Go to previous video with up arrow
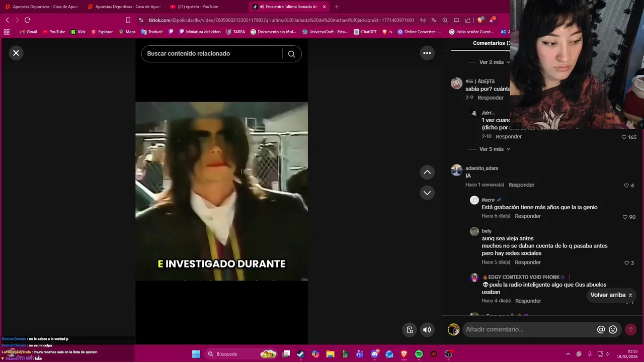 click(427, 172)
